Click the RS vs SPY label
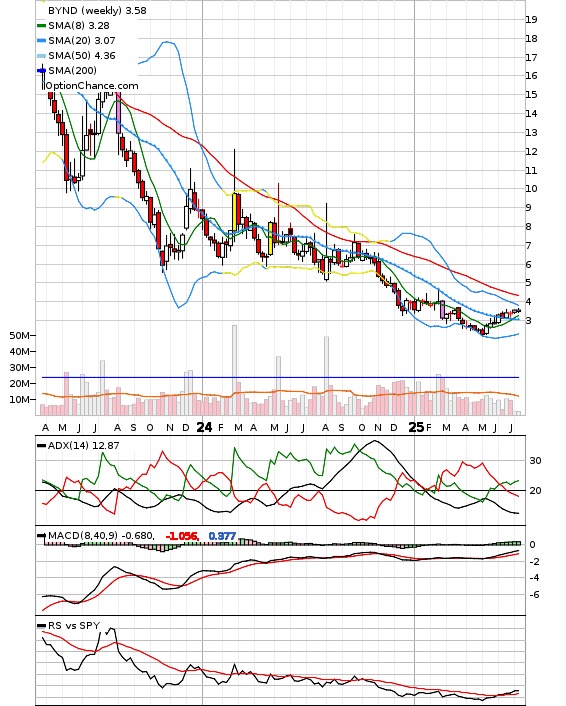Image resolution: width=566 pixels, height=706 pixels. (x=74, y=625)
